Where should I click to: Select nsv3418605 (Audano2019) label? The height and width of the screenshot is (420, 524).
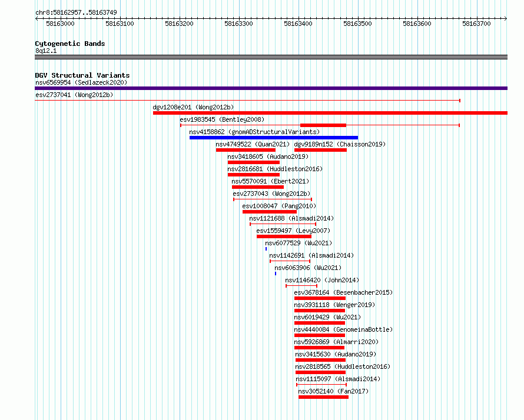point(268,156)
